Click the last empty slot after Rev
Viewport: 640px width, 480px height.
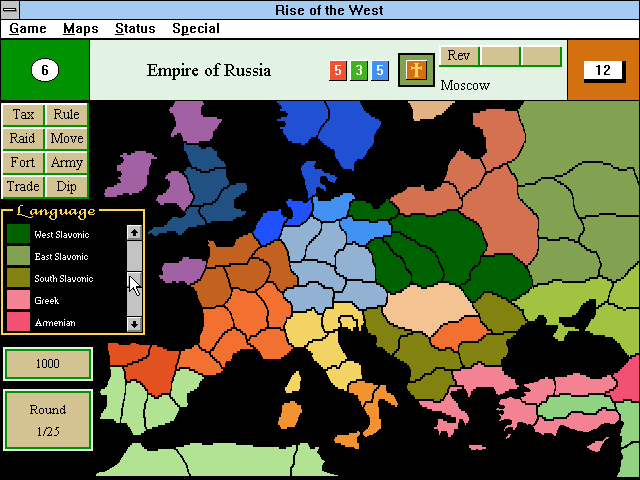click(x=542, y=56)
